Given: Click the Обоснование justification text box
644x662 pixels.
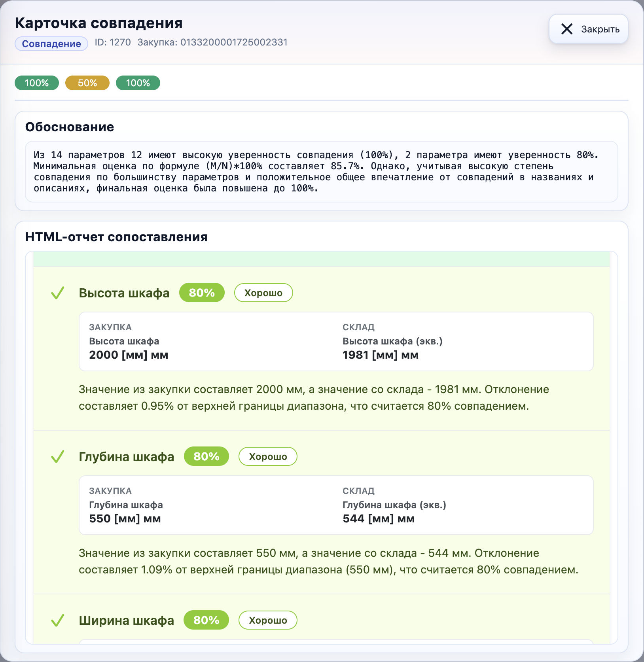Looking at the screenshot, I should point(321,172).
